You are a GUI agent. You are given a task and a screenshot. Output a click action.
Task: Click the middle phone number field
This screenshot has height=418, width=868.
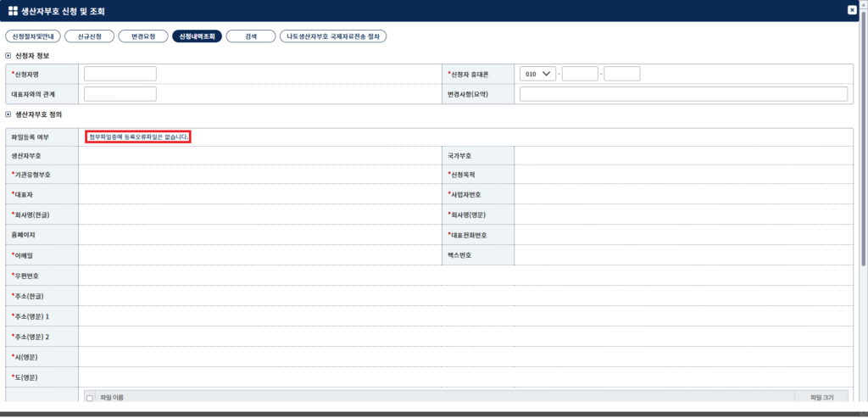580,74
